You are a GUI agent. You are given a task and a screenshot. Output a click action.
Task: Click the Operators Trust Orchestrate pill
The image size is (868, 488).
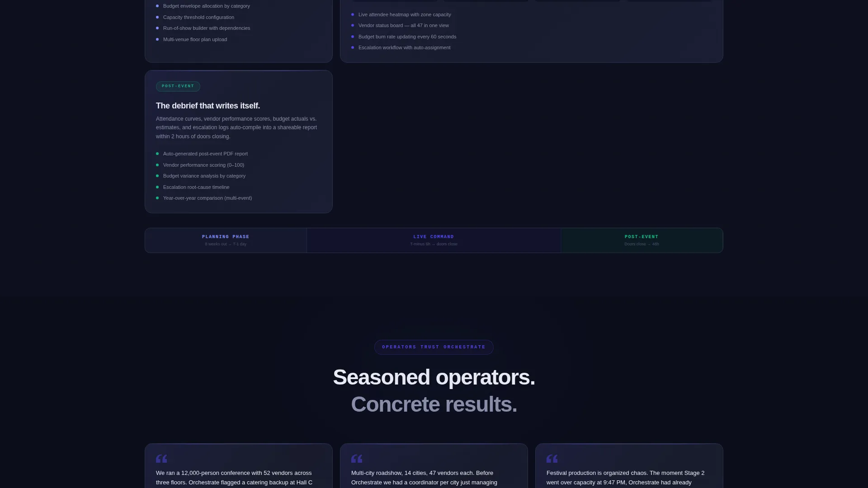[434, 347]
